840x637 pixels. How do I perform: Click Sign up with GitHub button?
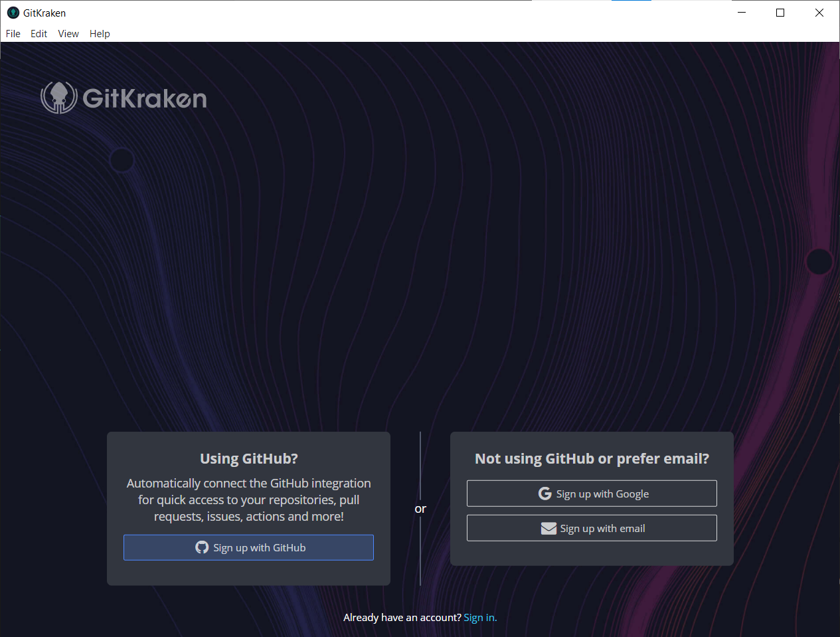tap(248, 547)
